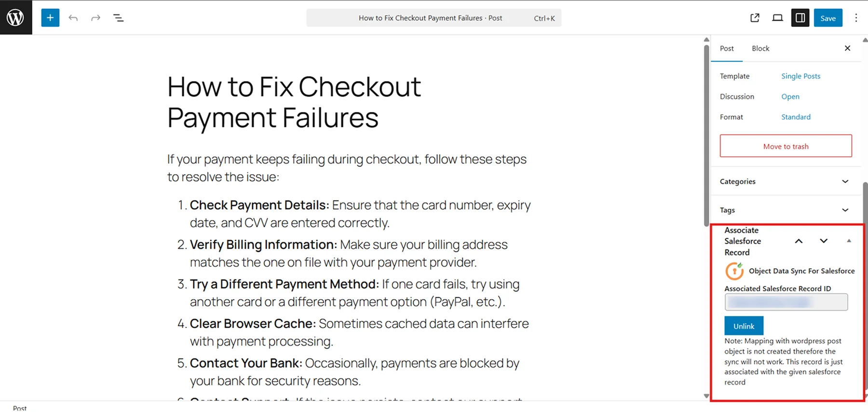Screen dimensions: 868x412
Task: Move Associate Salesforce Record panel down
Action: [824, 241]
